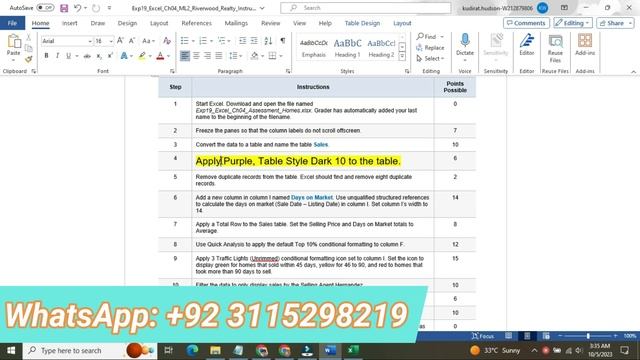The image size is (640, 360).
Task: Switch to Focus mode in status bar
Action: 482,336
